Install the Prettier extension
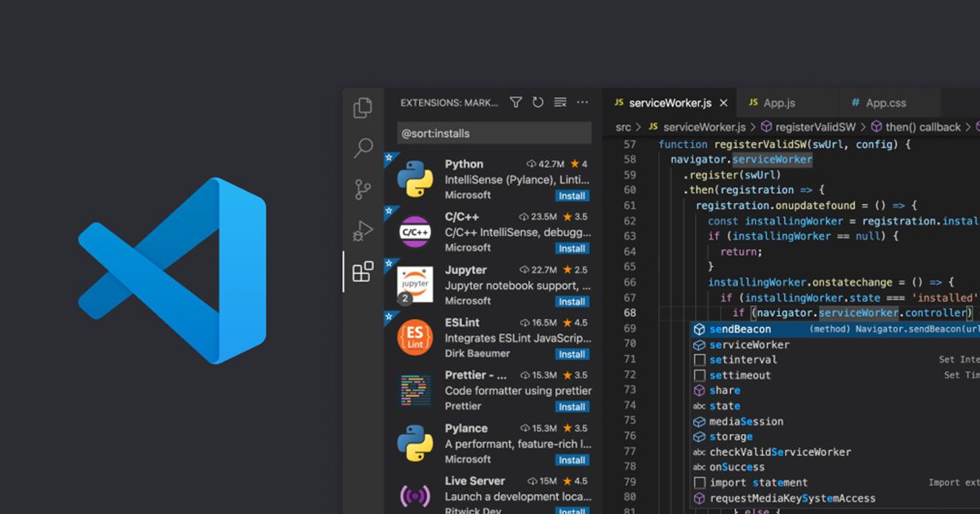The image size is (980, 514). pos(572,406)
